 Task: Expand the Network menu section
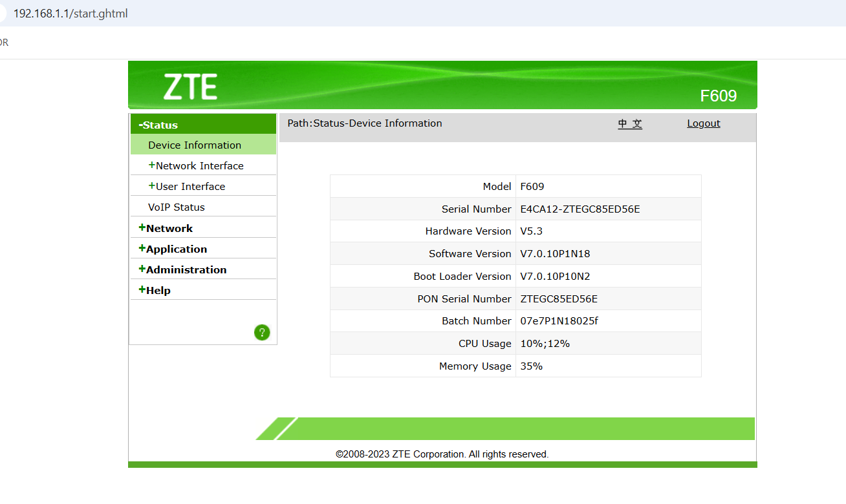coord(166,228)
